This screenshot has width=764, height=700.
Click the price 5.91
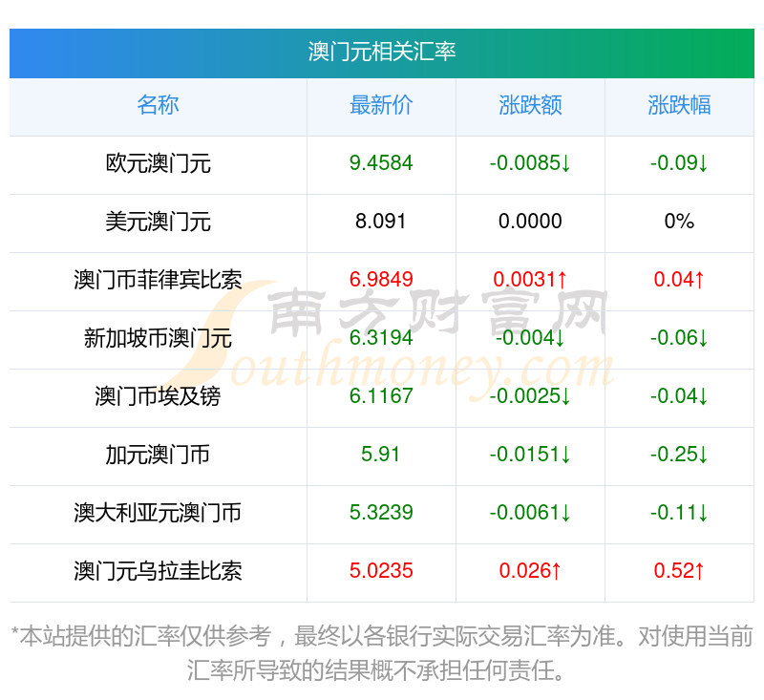pyautogui.click(x=380, y=455)
